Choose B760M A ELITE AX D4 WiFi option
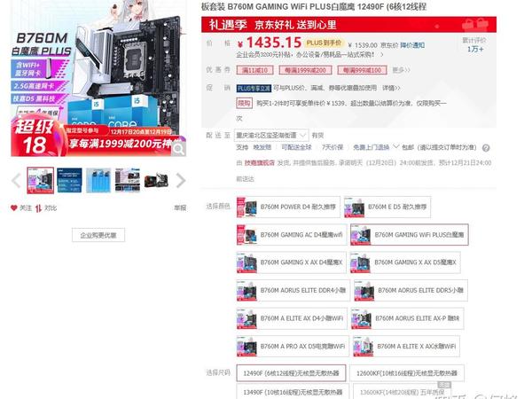 tap(292, 318)
